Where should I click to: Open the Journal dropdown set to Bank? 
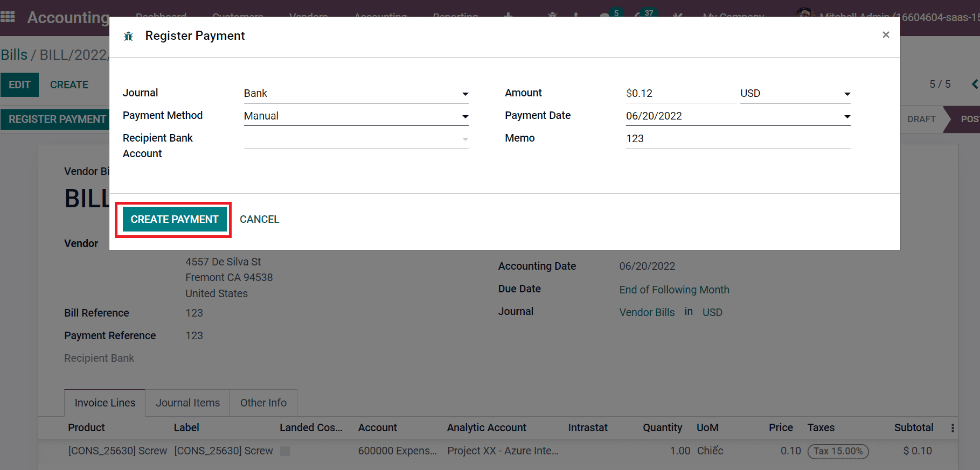coord(356,94)
